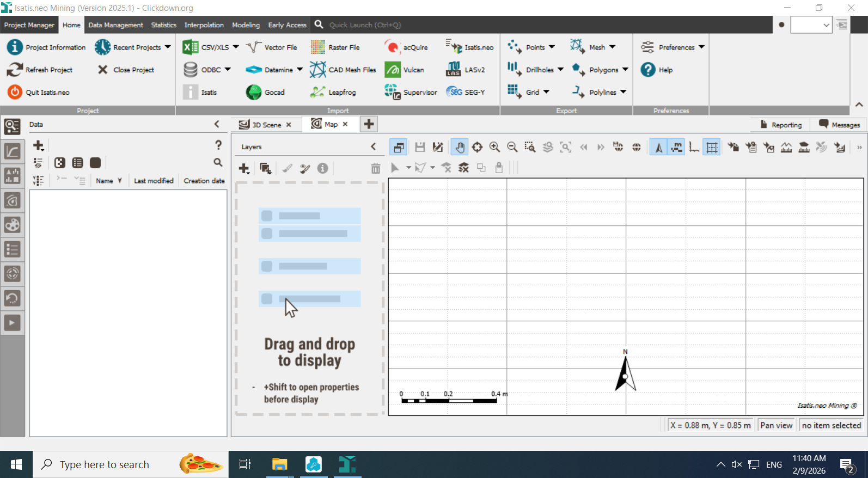Show more map toolbar items overflow
The height and width of the screenshot is (478, 868).
coord(859,147)
